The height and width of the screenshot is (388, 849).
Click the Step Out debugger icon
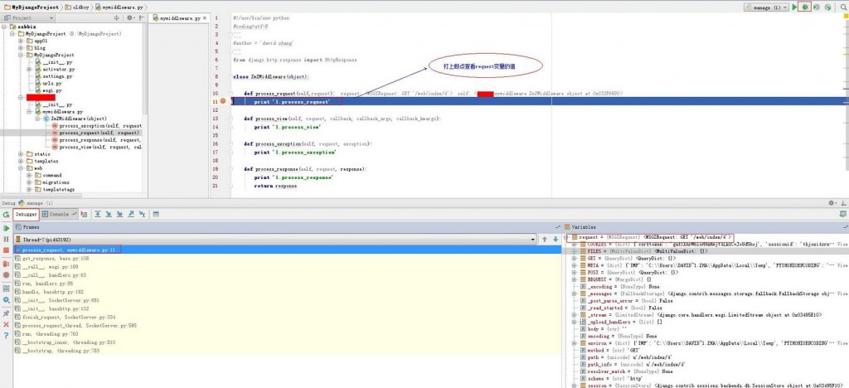(x=131, y=214)
